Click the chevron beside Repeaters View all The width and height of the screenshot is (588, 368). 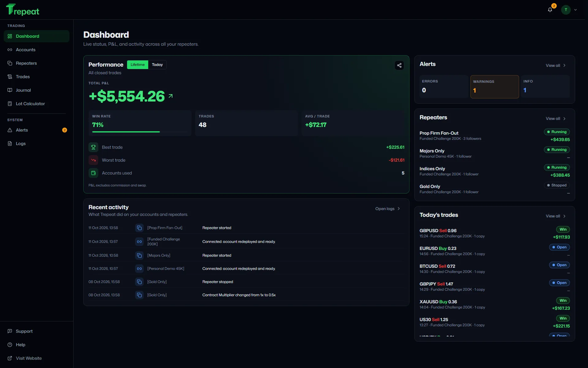click(x=564, y=119)
